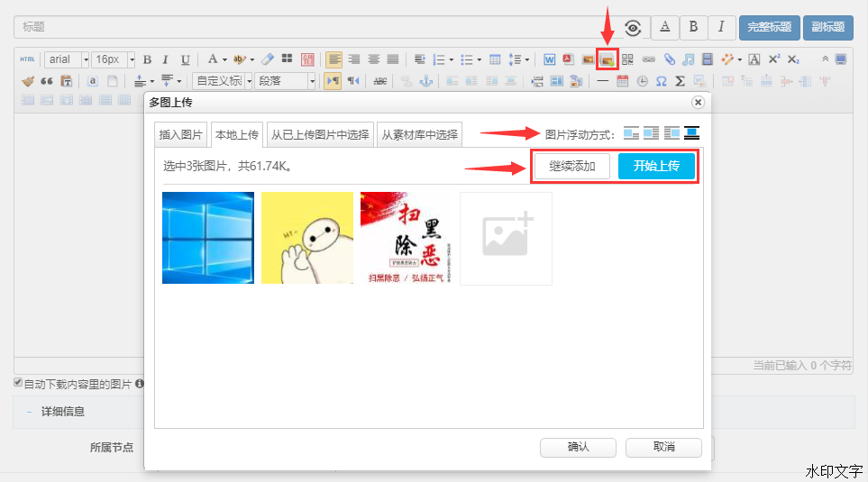Viewport: 868px width, 482px height.
Task: Click the subscript X₂ icon
Action: 793,59
